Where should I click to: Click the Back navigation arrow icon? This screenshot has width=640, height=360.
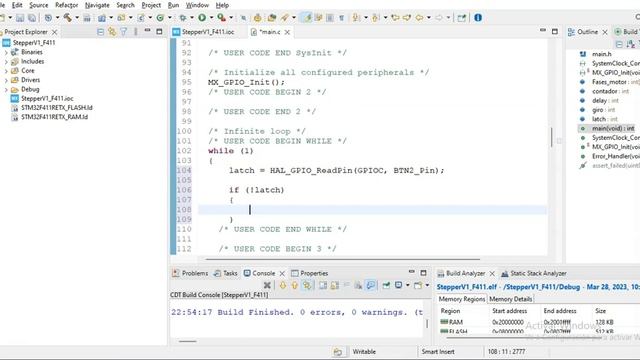[x=419, y=18]
